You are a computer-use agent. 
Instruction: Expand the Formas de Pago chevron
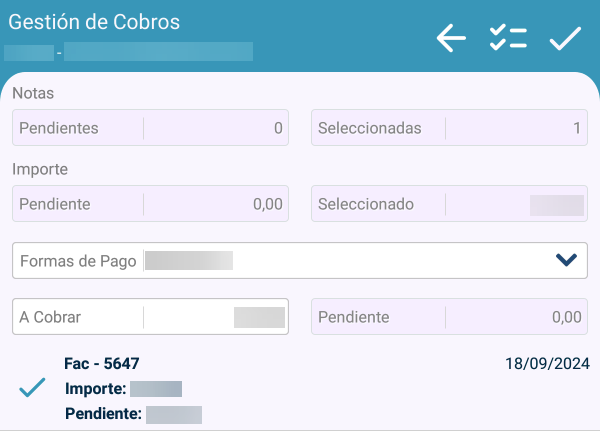click(x=566, y=261)
